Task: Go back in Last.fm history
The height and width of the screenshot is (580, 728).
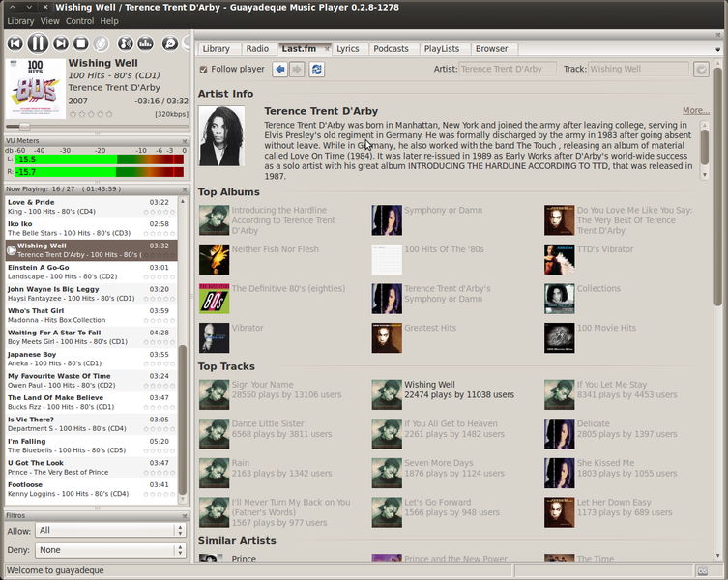Action: [280, 70]
